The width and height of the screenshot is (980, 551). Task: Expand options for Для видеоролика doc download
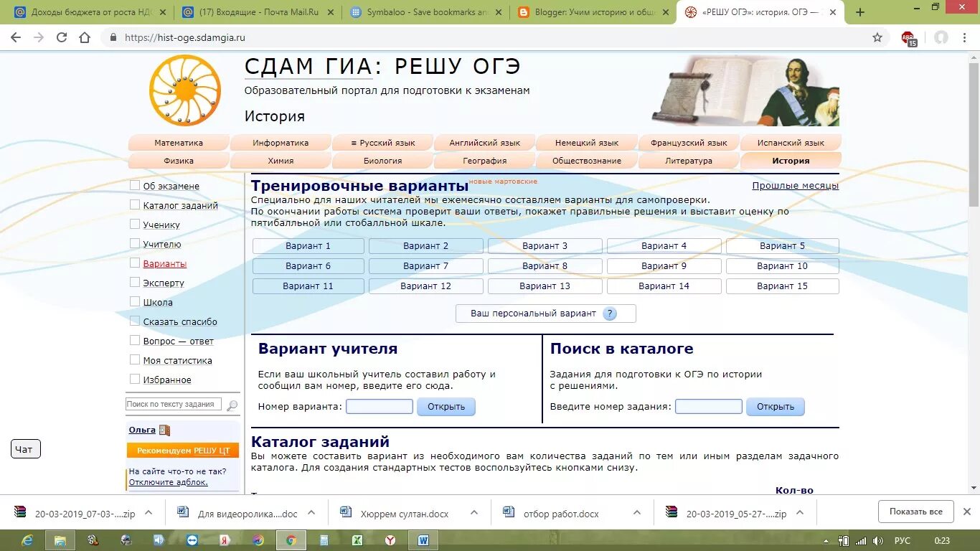[x=311, y=512]
